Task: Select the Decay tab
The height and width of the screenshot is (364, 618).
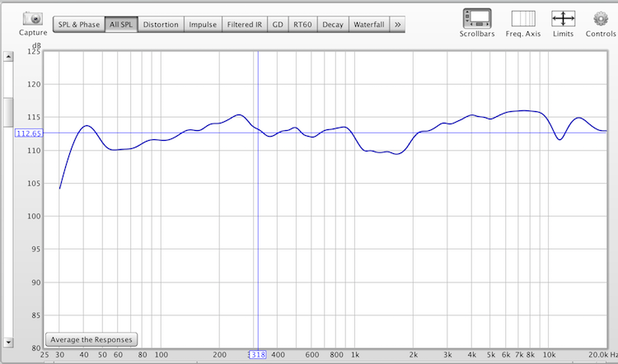Action: [333, 25]
